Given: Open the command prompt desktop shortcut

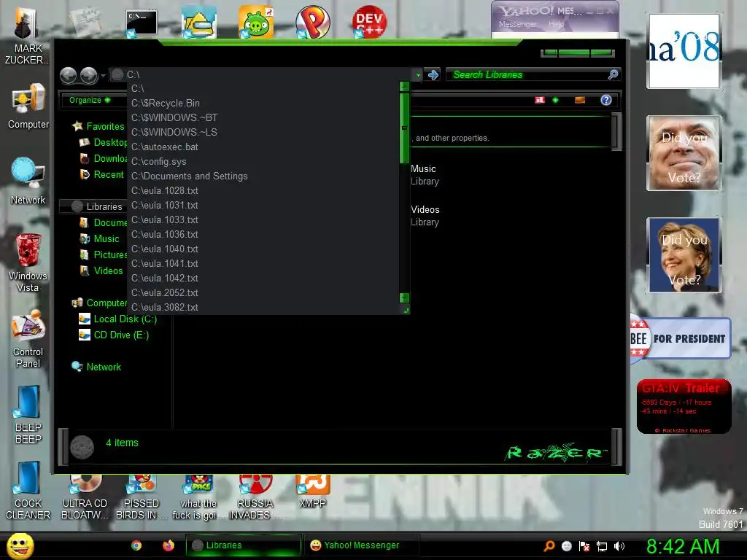Looking at the screenshot, I should [x=142, y=23].
